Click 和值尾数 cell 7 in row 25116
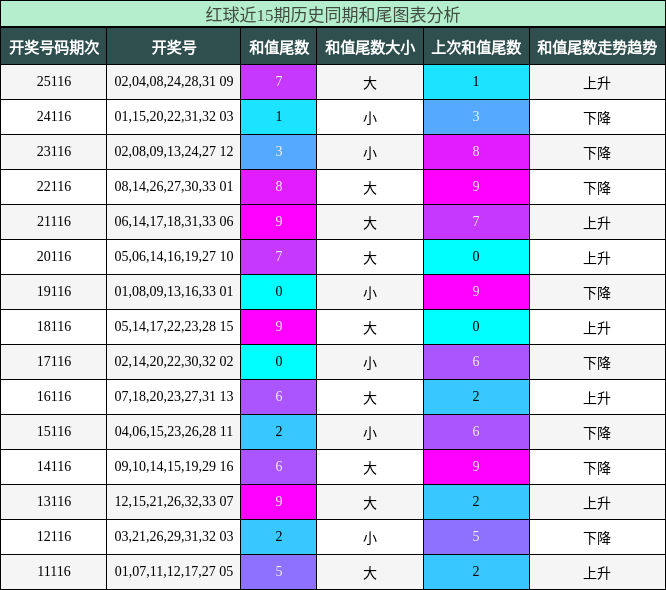The width and height of the screenshot is (666, 590). pyautogui.click(x=279, y=82)
